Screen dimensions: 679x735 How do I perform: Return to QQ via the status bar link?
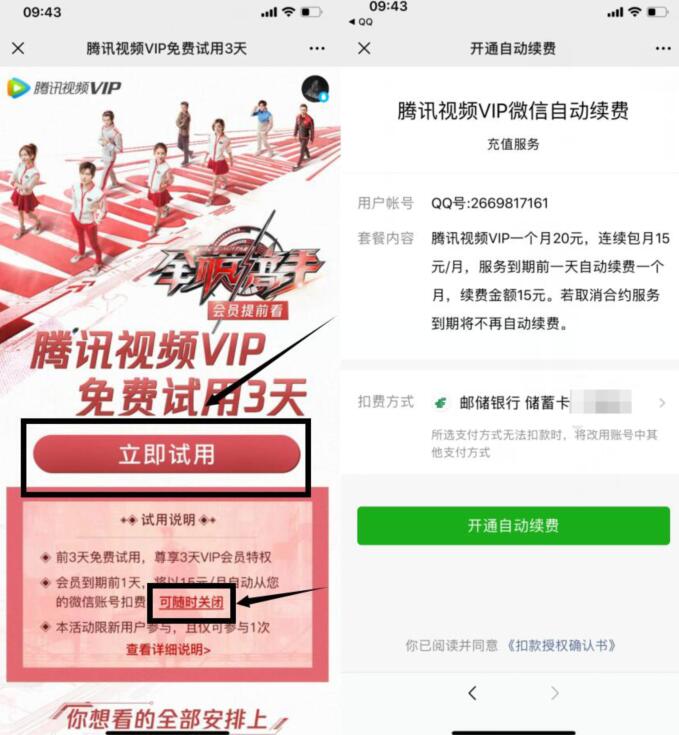pyautogui.click(x=361, y=22)
